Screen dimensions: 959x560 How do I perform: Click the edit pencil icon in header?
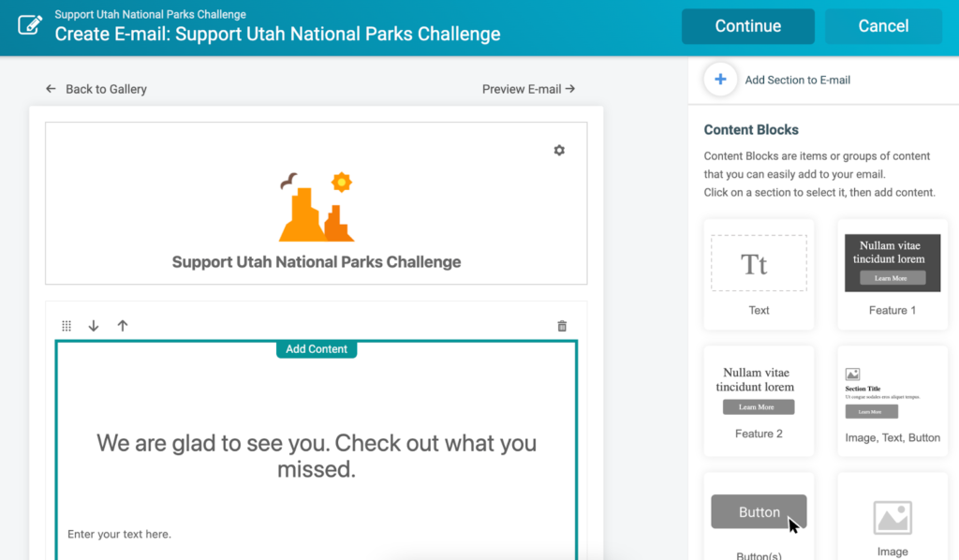(x=29, y=25)
